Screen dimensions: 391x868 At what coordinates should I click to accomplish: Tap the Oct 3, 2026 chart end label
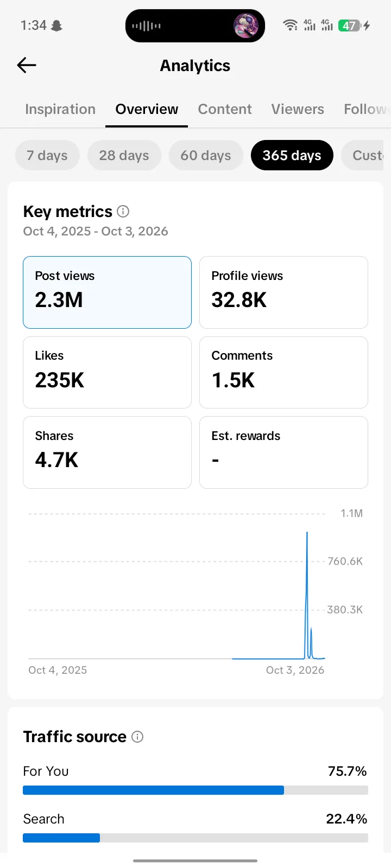click(295, 670)
